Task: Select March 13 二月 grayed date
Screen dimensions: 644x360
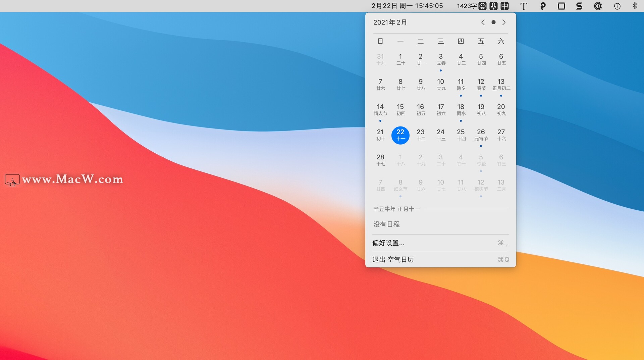Action: tap(501, 186)
